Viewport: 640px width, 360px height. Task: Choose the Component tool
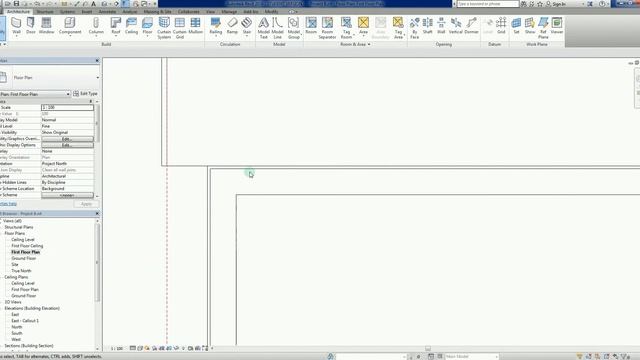point(70,26)
